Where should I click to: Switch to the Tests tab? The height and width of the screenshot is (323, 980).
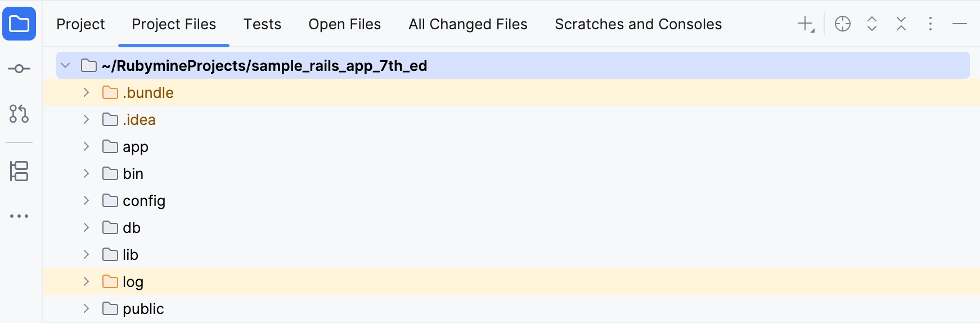tap(262, 24)
